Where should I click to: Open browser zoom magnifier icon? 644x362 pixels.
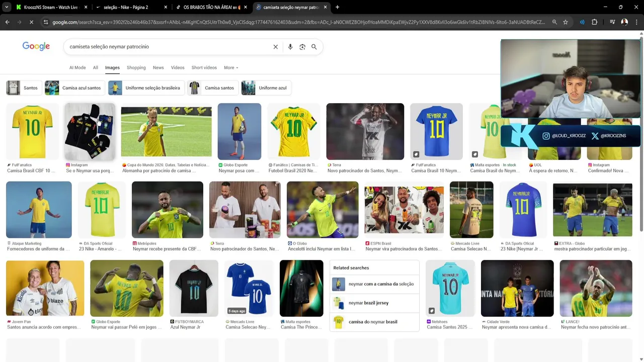tap(554, 22)
